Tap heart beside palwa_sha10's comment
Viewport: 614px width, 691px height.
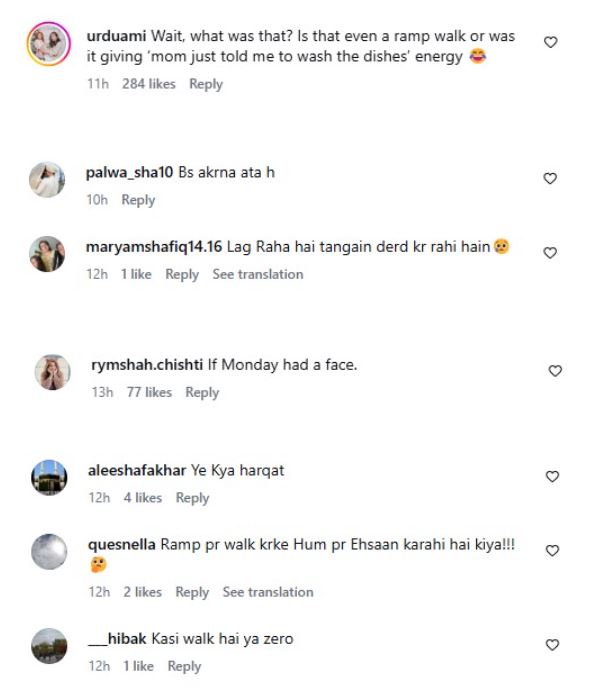pyautogui.click(x=550, y=178)
